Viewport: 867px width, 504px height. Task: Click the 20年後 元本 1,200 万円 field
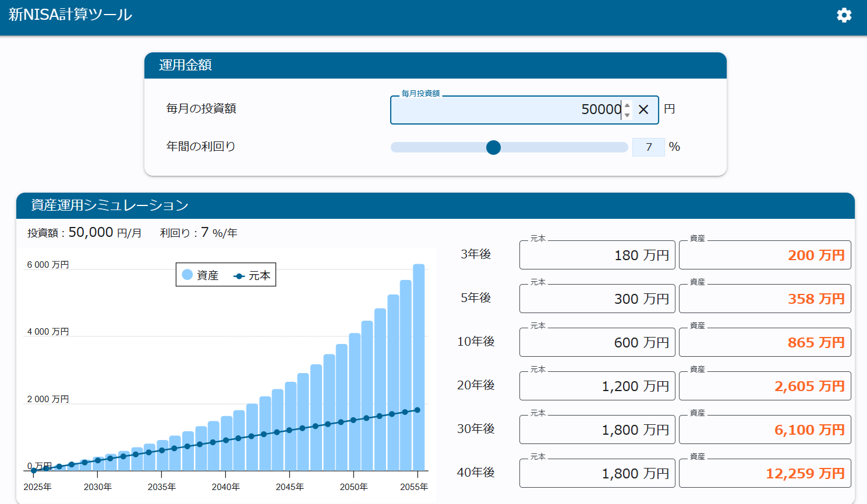pos(597,386)
